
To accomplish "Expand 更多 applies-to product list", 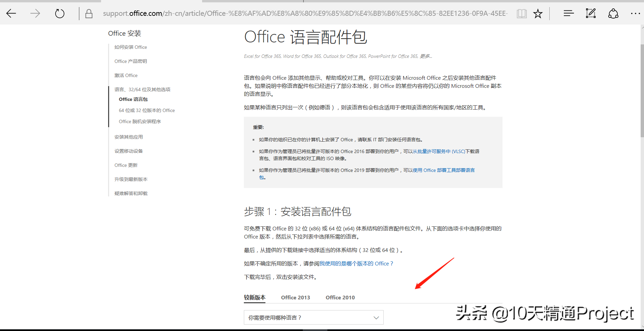I will tap(426, 56).
